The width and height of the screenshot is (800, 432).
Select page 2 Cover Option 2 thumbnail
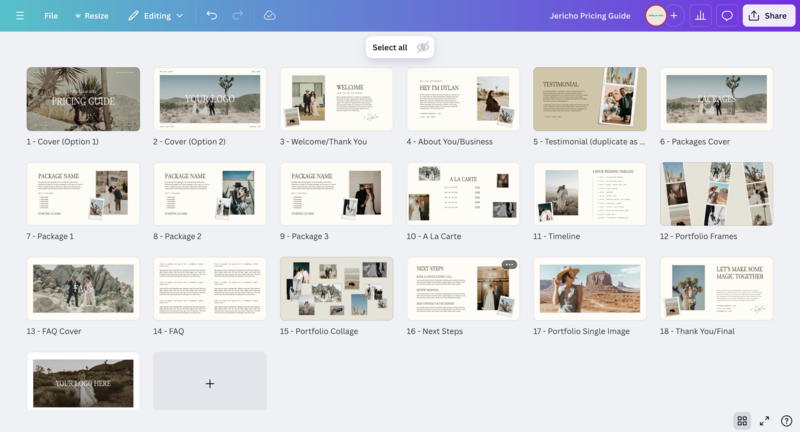210,99
